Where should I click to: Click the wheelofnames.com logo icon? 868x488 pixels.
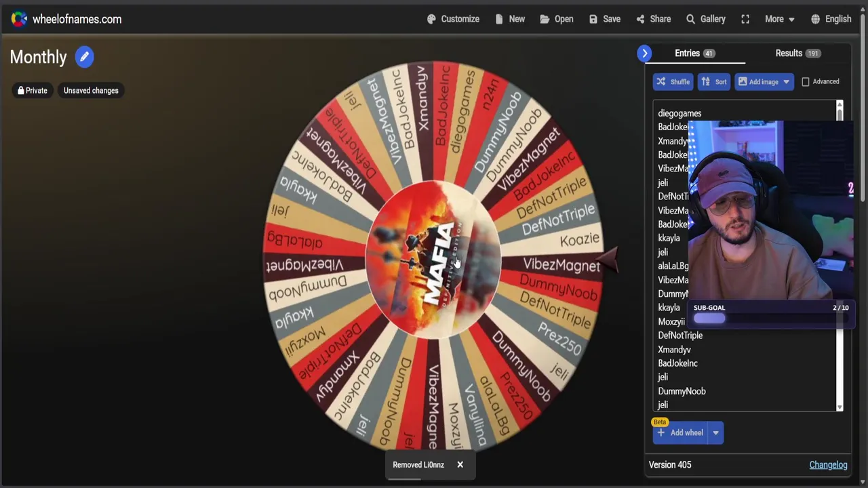click(19, 19)
